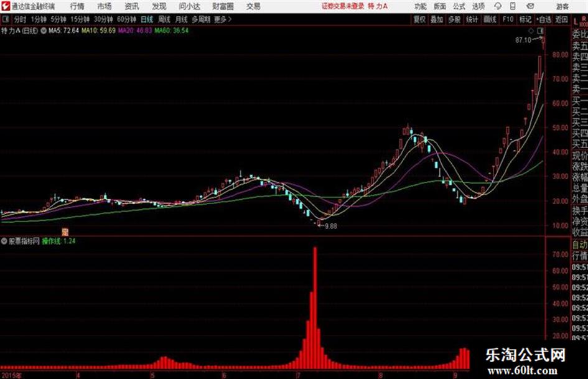Open the 功能 menu
This screenshot has width=588, height=379.
[421, 6]
